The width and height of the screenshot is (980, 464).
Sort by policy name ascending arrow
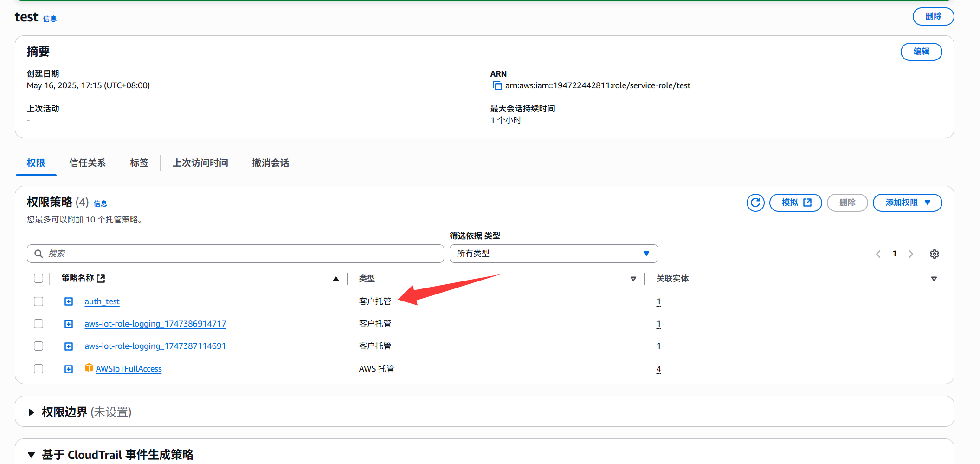pos(335,279)
